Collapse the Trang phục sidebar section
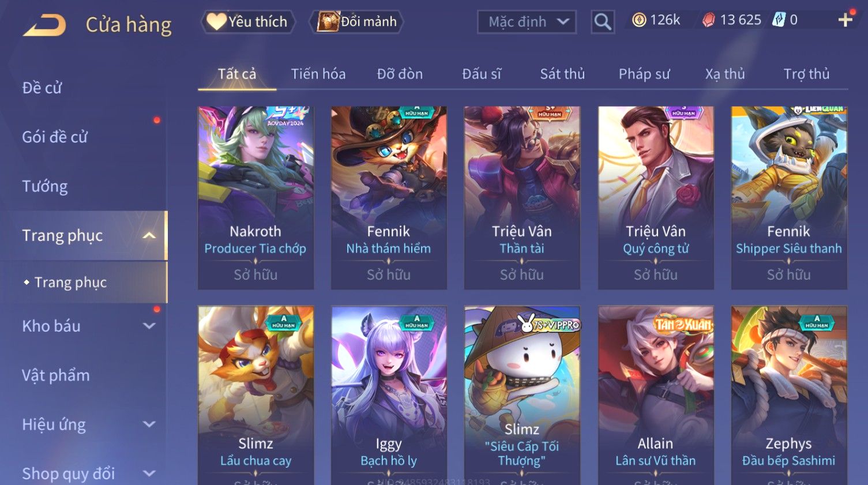Image resolution: width=868 pixels, height=485 pixels. [x=149, y=235]
